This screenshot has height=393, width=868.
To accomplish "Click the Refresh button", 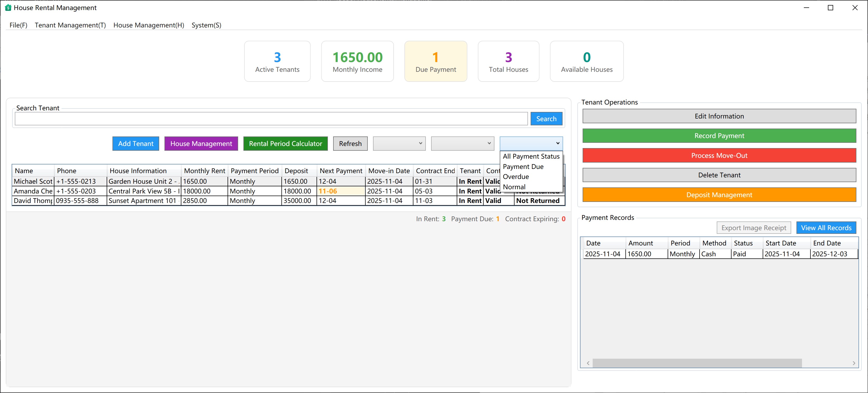I will click(350, 144).
